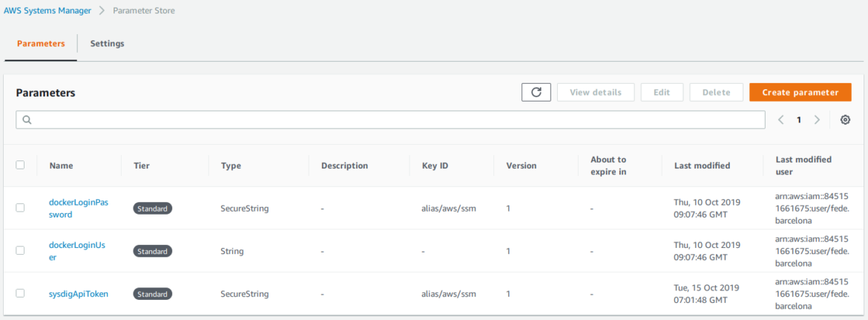This screenshot has height=320, width=868.
Task: Check the sysdigApiToken row checkbox
Action: [x=21, y=293]
